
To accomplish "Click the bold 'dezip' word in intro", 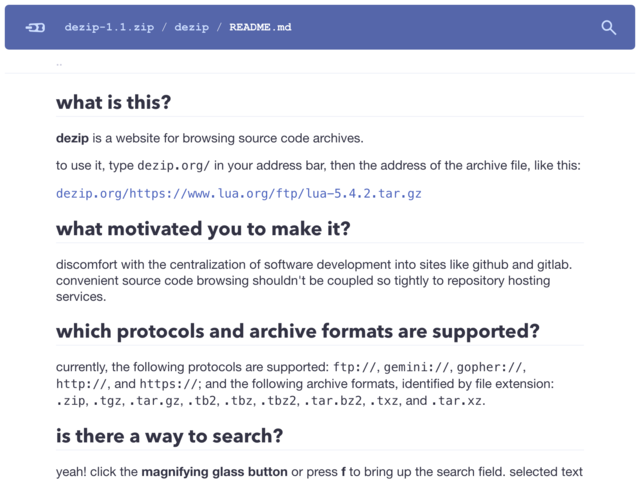I will pos(72,138).
